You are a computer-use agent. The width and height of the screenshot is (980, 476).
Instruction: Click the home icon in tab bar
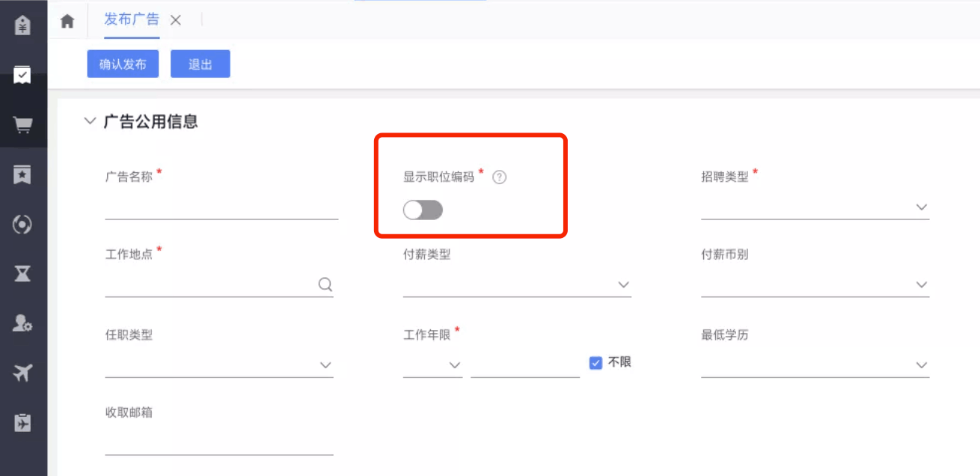click(x=67, y=21)
